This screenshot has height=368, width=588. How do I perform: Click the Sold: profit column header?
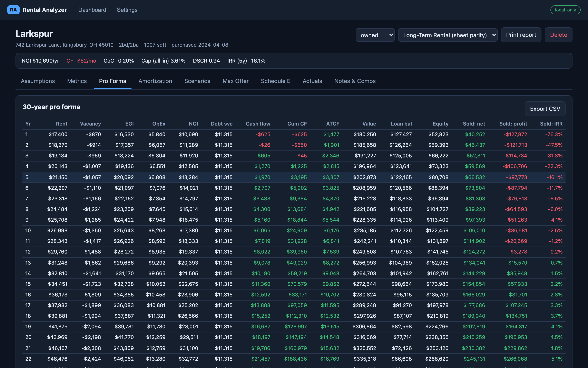coord(513,124)
